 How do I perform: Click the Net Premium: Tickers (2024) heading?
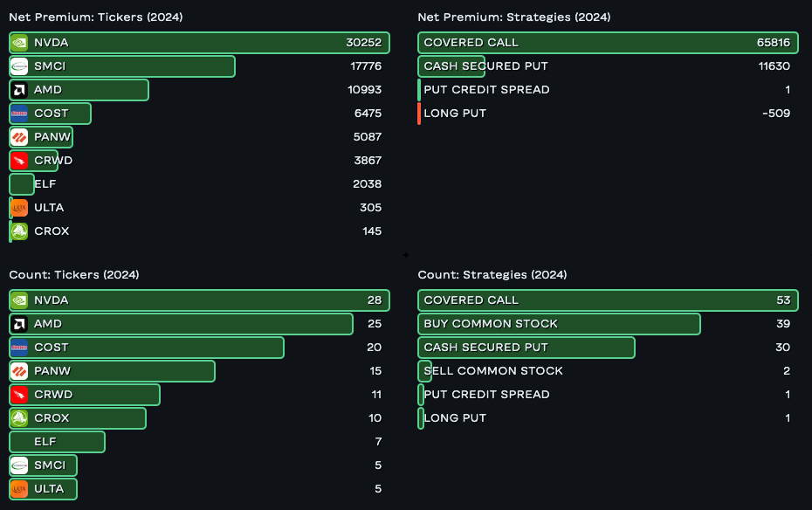96,17
